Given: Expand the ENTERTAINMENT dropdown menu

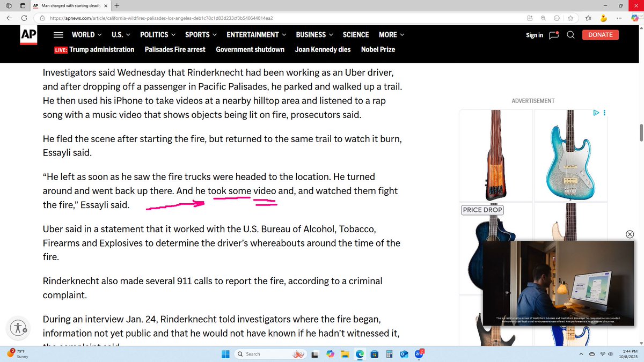Looking at the screenshot, I should [x=256, y=34].
